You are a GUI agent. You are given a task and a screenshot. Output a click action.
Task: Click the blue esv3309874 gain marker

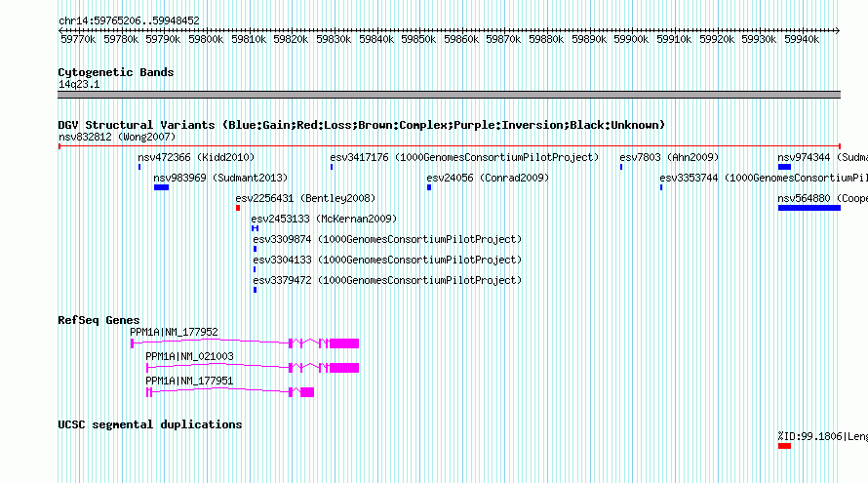pyautogui.click(x=255, y=249)
